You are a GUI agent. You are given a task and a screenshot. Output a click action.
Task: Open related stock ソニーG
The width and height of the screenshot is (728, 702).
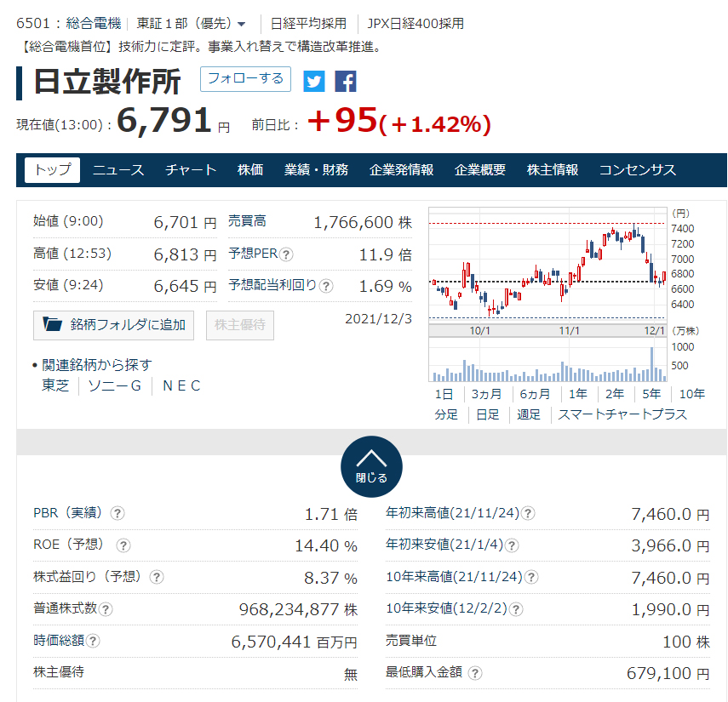[115, 385]
